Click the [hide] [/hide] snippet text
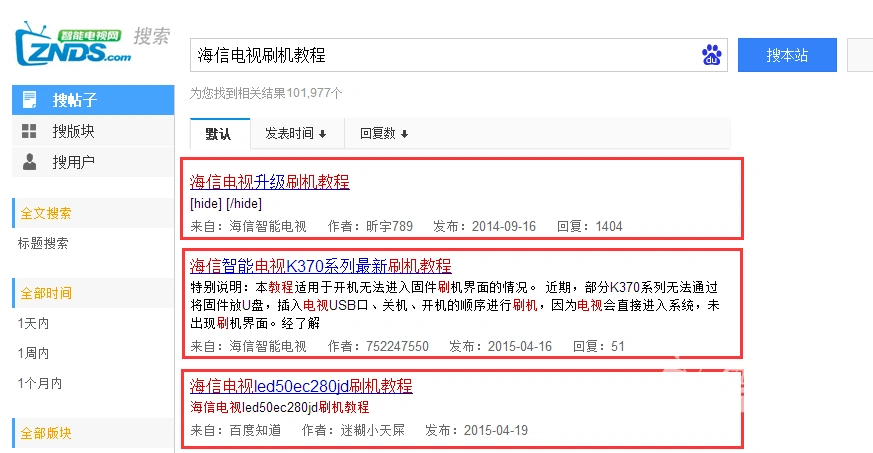 tap(226, 204)
